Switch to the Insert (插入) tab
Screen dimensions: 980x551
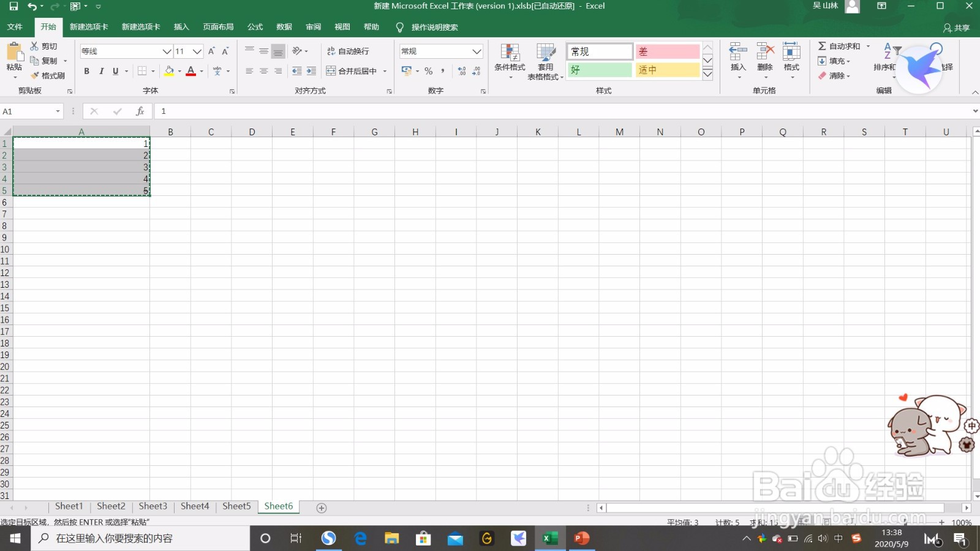point(181,27)
